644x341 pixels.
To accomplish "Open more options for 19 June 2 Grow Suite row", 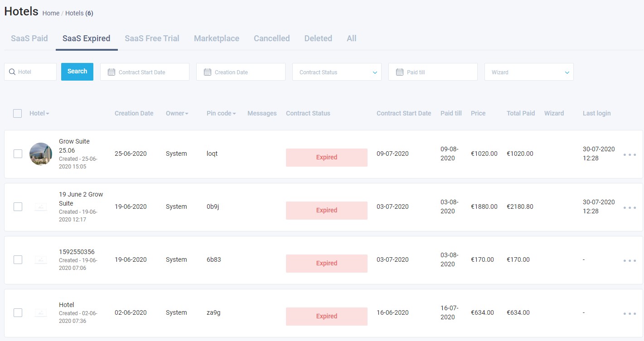I will (629, 207).
